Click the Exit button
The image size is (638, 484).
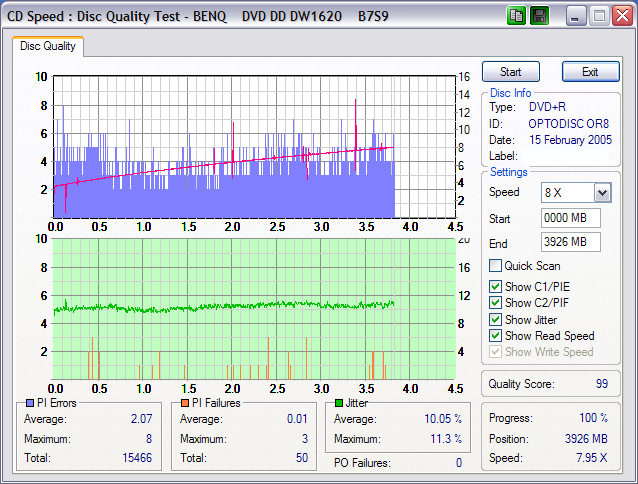[590, 72]
